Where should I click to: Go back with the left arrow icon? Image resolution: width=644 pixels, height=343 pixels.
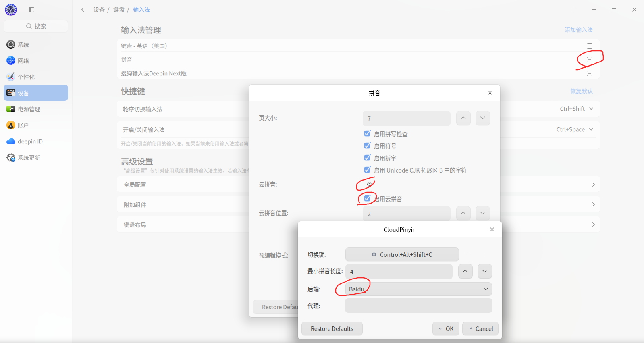pyautogui.click(x=83, y=10)
